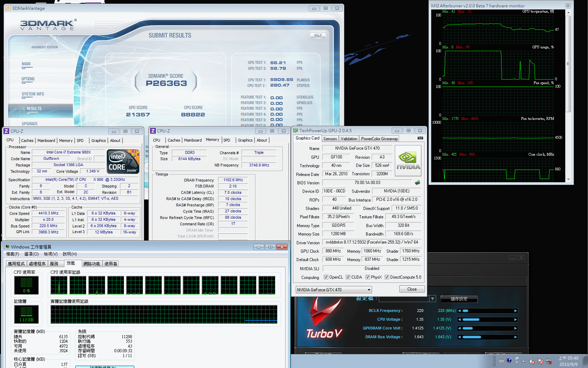The width and height of the screenshot is (588, 368).
Task: Click the BCLK Frequency slider track
Action: pyautogui.click(x=488, y=311)
